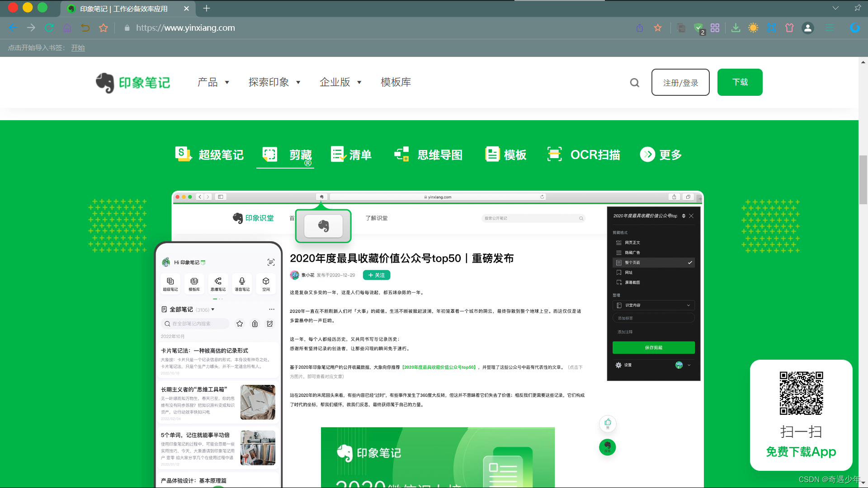The width and height of the screenshot is (868, 488).
Task: Select 网址 clip format
Action: pyautogui.click(x=653, y=272)
